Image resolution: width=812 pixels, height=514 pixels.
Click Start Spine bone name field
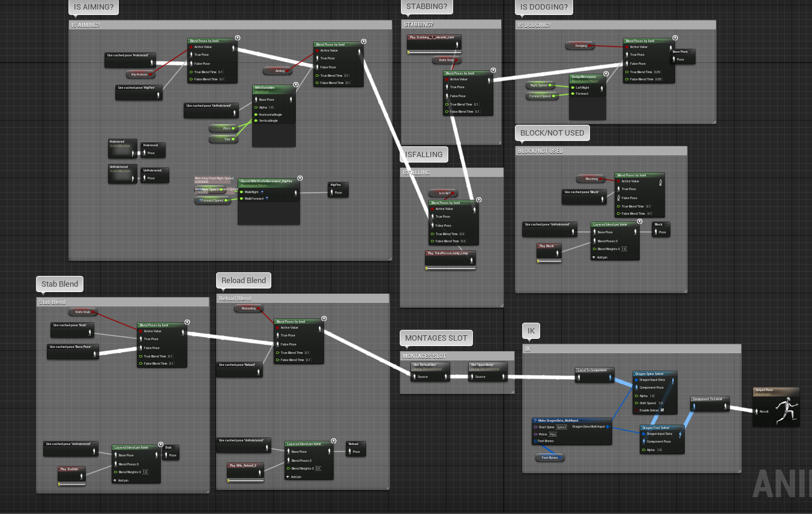tap(562, 427)
